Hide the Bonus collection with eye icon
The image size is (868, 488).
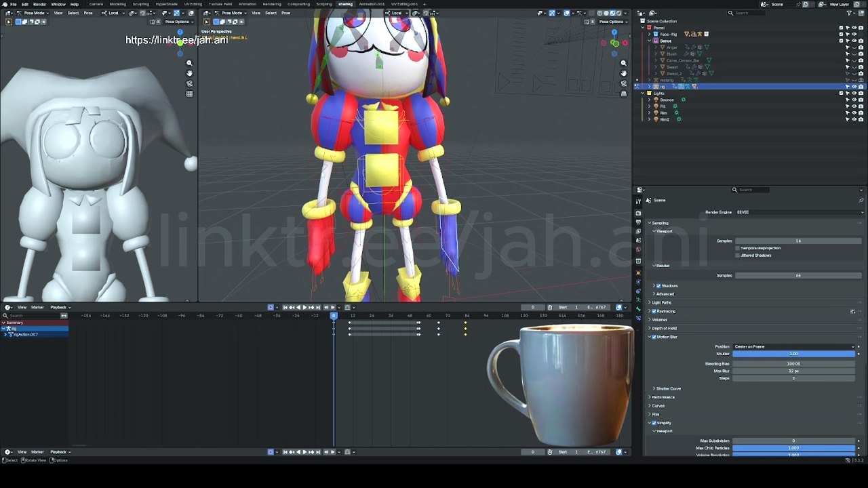(854, 41)
